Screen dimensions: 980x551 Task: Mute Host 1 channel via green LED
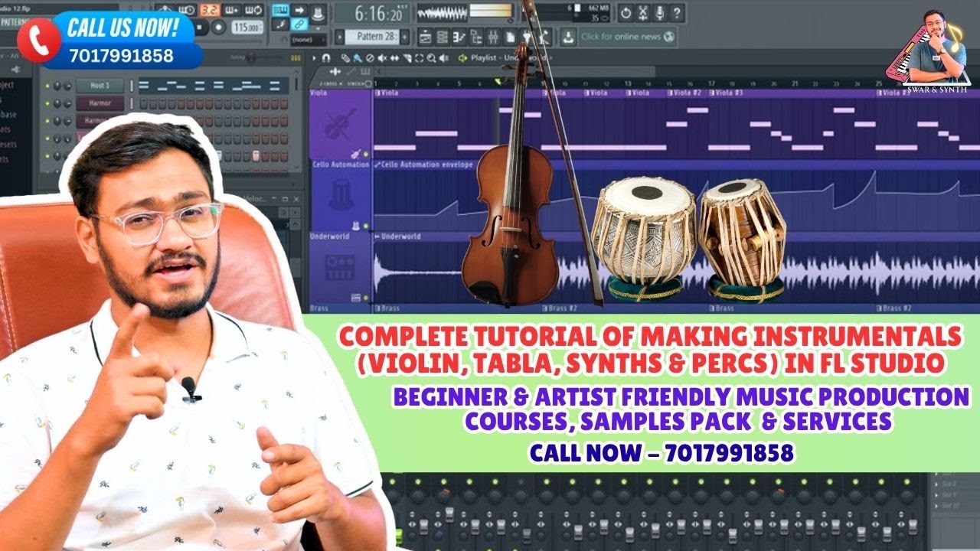(x=47, y=86)
